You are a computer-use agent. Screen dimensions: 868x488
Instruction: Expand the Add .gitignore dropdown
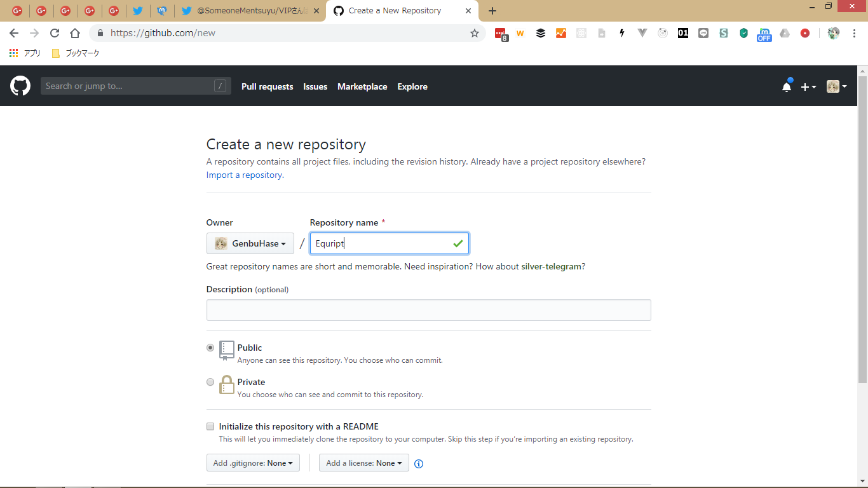(x=253, y=463)
